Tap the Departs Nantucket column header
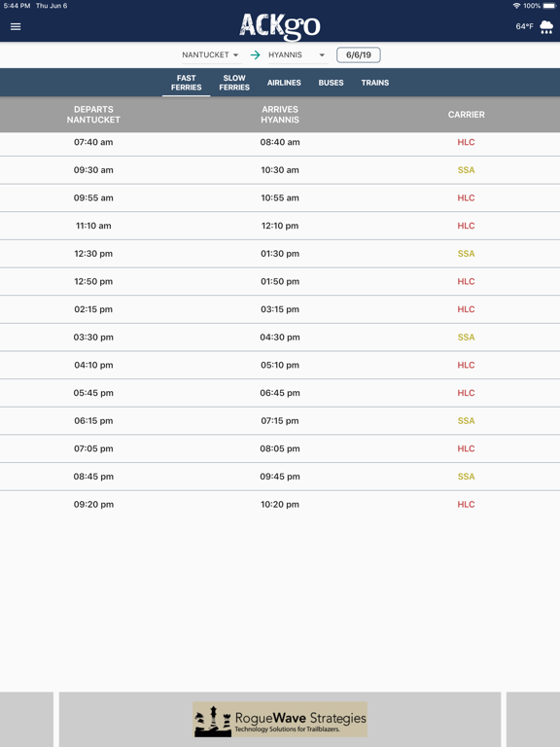This screenshot has width=560, height=747. click(93, 115)
